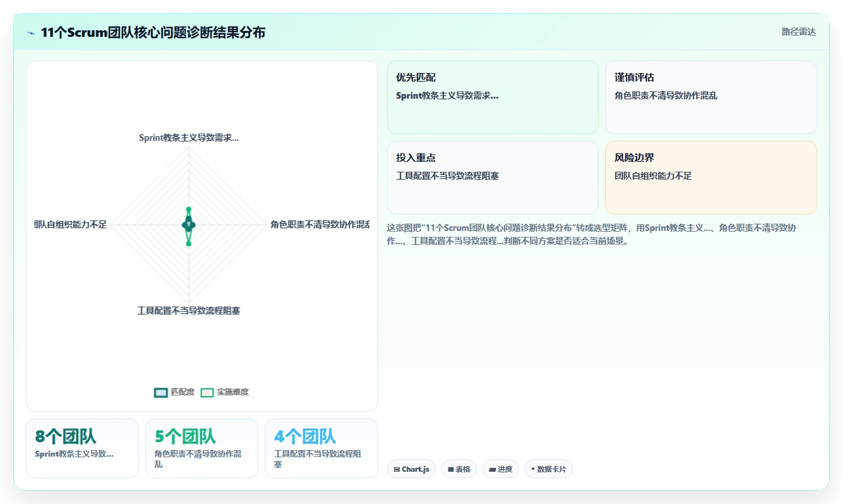
Task: Select the 进度 tag
Action: [x=501, y=469]
